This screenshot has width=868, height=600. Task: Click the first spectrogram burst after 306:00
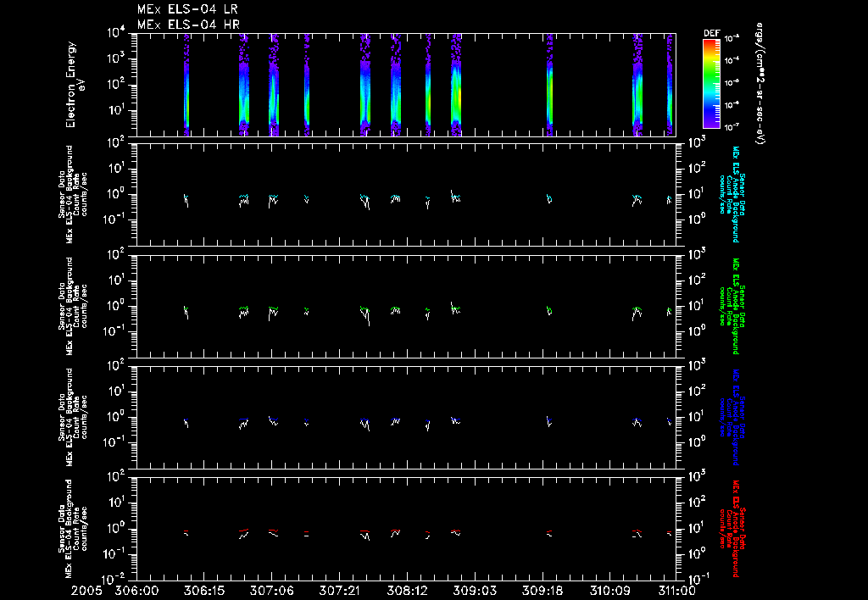click(x=186, y=85)
